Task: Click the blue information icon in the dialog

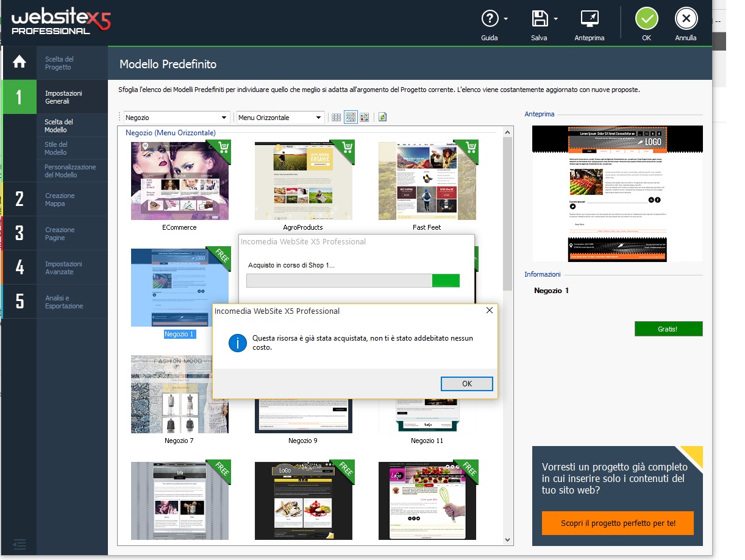Action: tap(237, 342)
